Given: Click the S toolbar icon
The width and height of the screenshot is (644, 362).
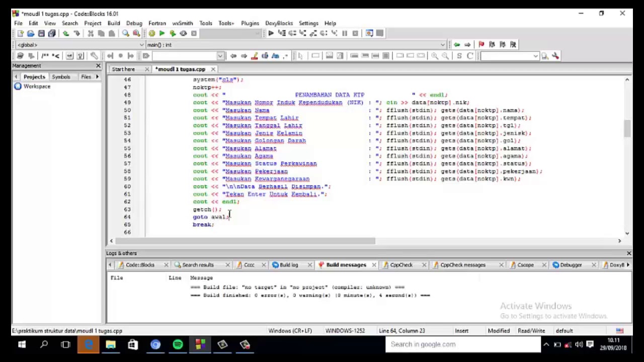Looking at the screenshot, I should 459,56.
